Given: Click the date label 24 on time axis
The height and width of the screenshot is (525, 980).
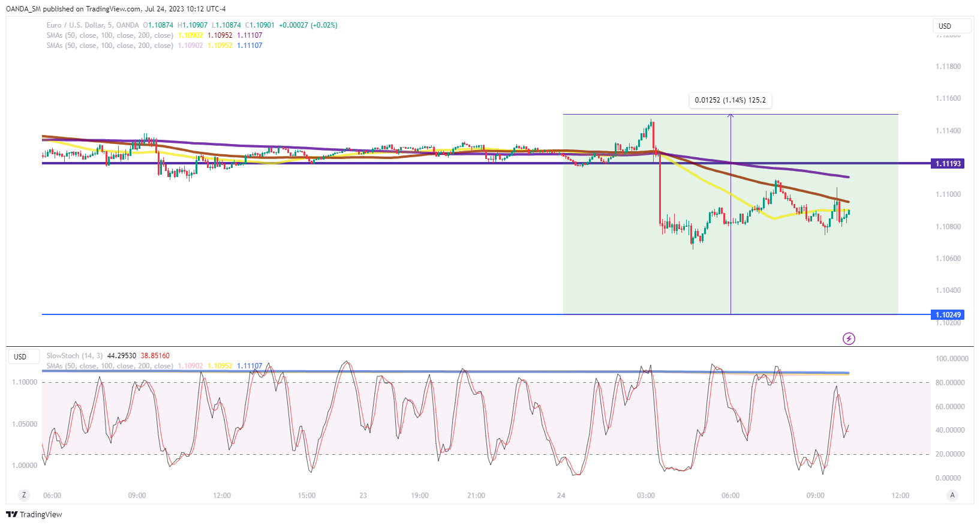Looking at the screenshot, I should coord(561,496).
